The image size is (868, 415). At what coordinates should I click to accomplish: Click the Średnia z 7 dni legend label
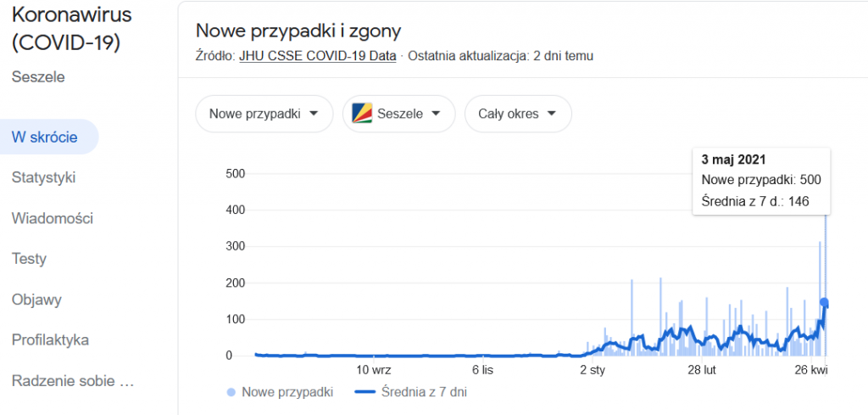[x=422, y=392]
